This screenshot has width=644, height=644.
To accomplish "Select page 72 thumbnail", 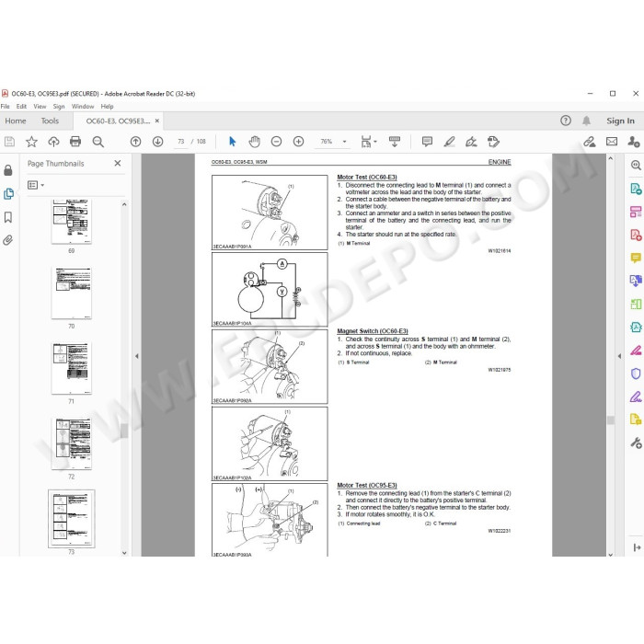I will [x=72, y=443].
